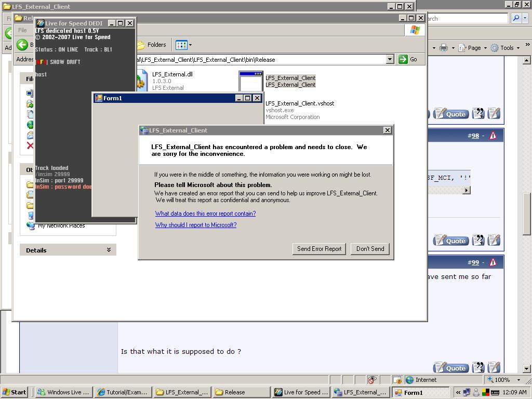532x399 pixels.
Task: Open the IE Page menu
Action: (472, 48)
